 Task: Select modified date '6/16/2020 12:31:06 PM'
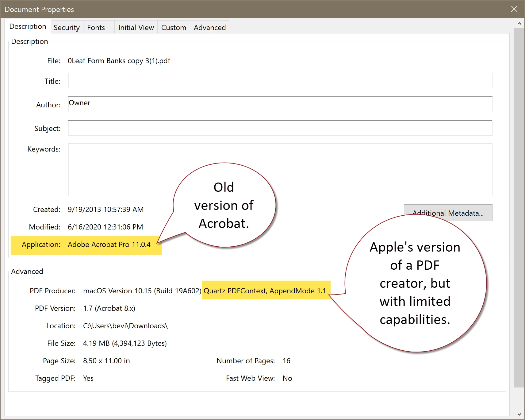click(x=105, y=227)
